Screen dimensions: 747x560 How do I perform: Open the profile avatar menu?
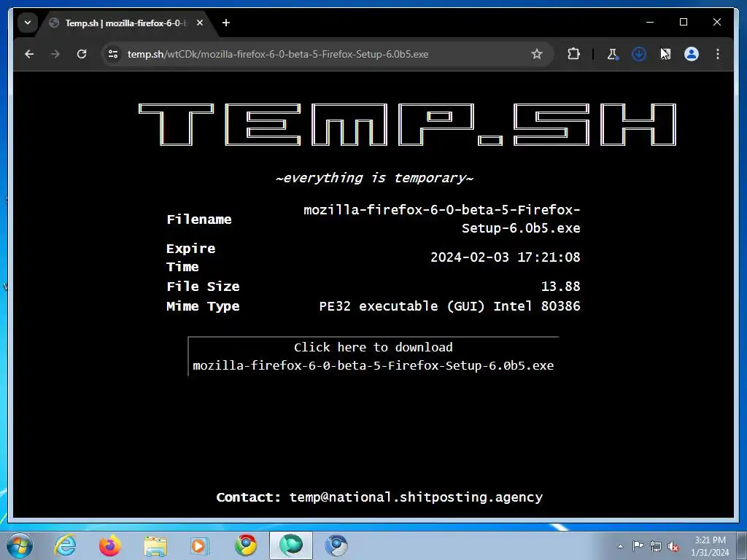692,54
